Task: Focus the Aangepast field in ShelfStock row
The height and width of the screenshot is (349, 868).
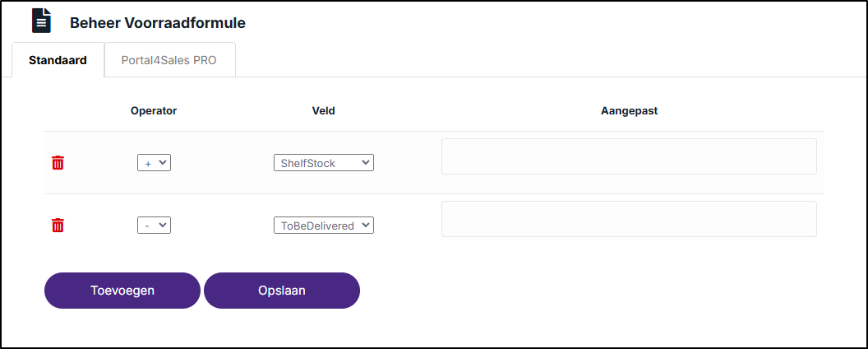Action: pyautogui.click(x=629, y=156)
